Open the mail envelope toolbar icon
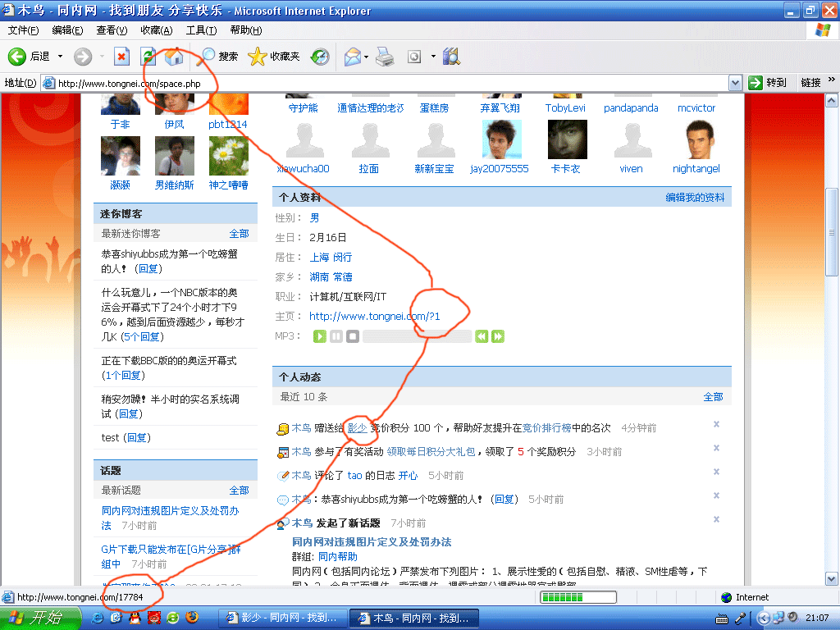 353,57
